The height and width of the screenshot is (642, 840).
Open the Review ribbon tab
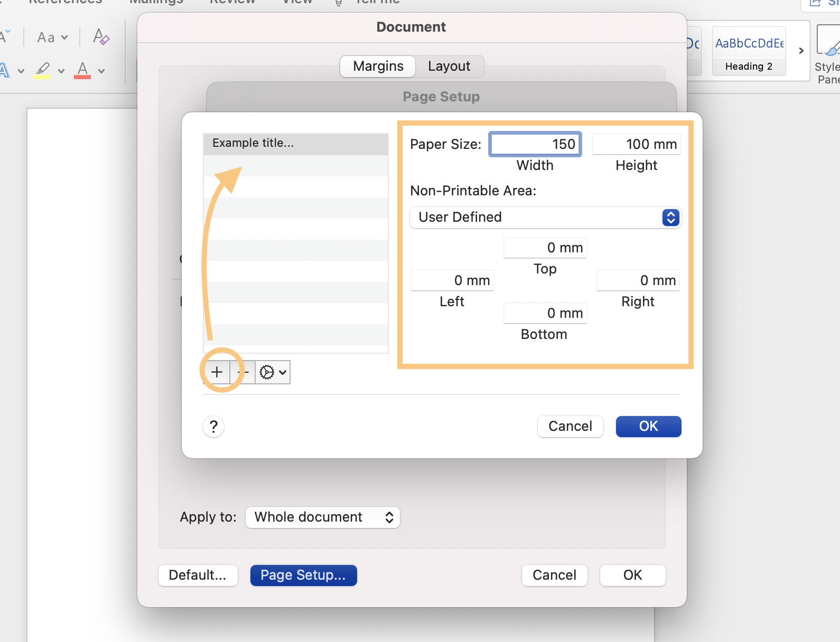(232, 2)
